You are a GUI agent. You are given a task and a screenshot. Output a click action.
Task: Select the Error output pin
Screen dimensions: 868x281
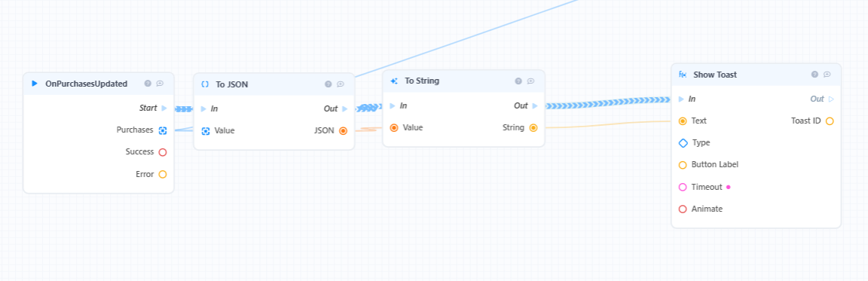[x=163, y=174]
